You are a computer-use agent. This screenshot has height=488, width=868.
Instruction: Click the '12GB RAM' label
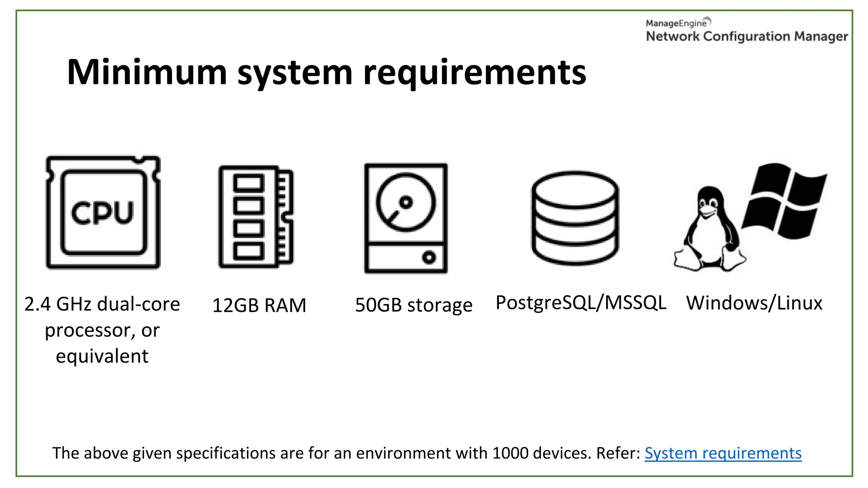[259, 305]
